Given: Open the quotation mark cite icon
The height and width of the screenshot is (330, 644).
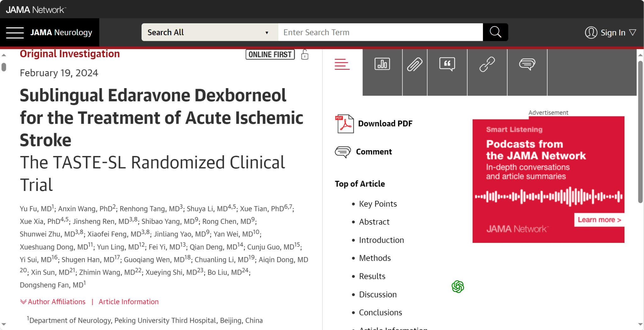Looking at the screenshot, I should click(x=447, y=64).
